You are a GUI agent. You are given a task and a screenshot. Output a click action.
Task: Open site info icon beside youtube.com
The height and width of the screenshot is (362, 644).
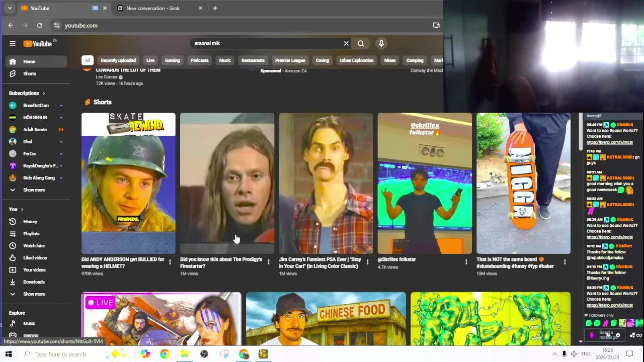coord(57,25)
